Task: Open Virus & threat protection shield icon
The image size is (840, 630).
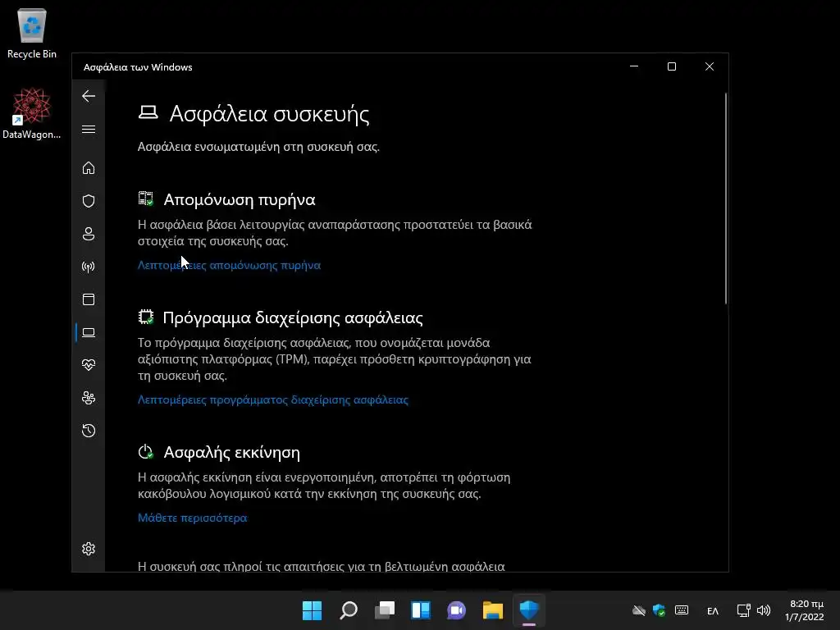Action: 89,201
